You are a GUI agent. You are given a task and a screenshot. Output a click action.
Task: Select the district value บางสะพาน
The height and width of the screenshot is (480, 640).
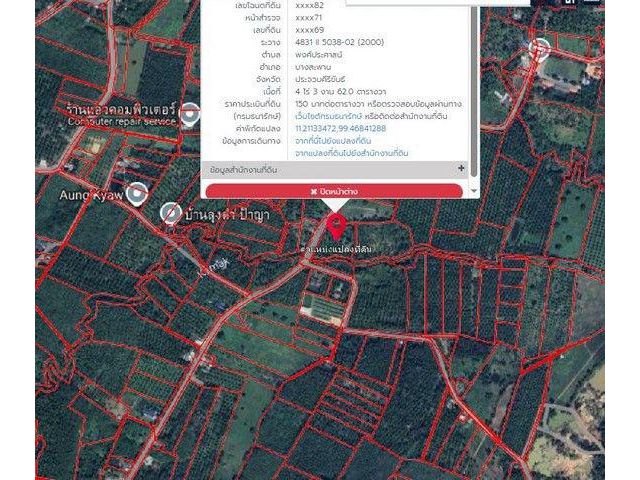[313, 67]
